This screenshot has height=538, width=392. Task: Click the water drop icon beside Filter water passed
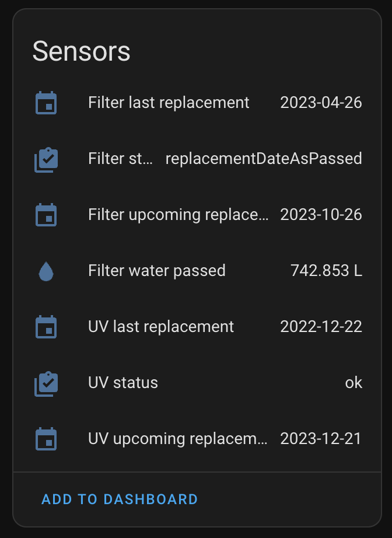(46, 270)
